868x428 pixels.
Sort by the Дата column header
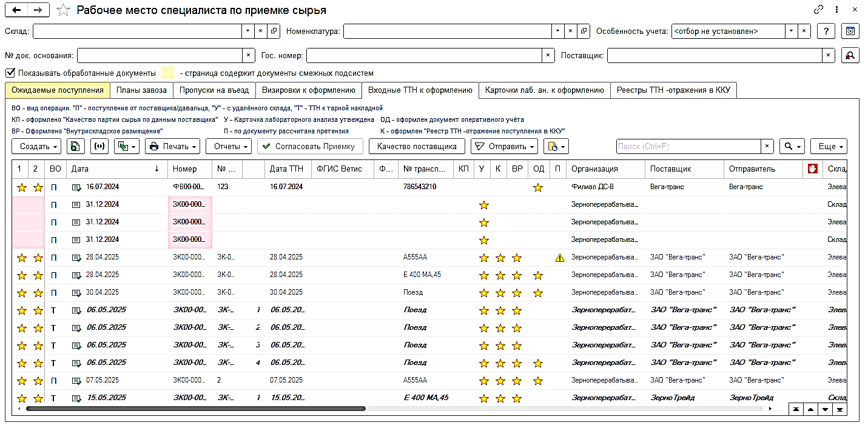[x=117, y=169]
